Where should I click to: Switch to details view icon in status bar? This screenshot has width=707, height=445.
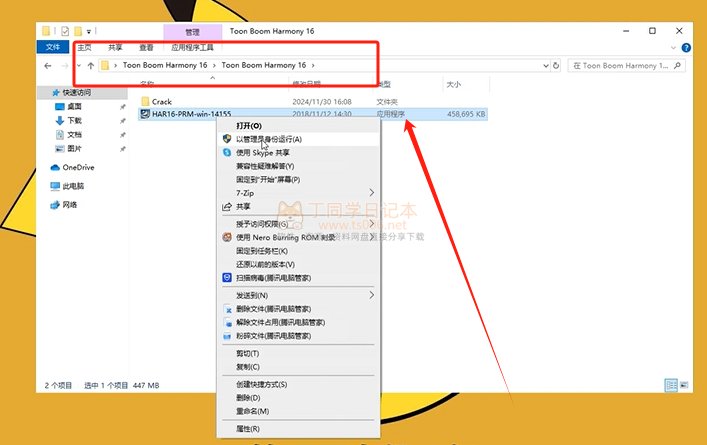click(671, 385)
